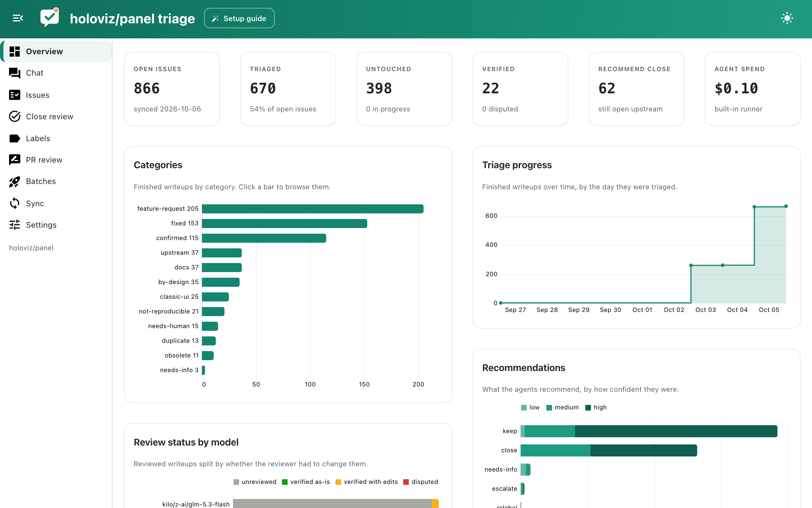The width and height of the screenshot is (812, 508).
Task: Toggle the disputed legend entry
Action: tap(420, 482)
